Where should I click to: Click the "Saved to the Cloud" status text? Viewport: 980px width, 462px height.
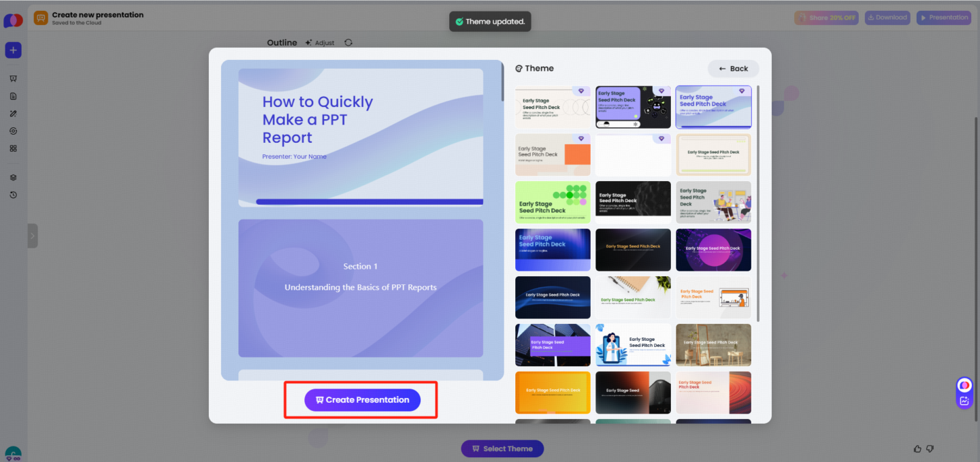point(76,23)
